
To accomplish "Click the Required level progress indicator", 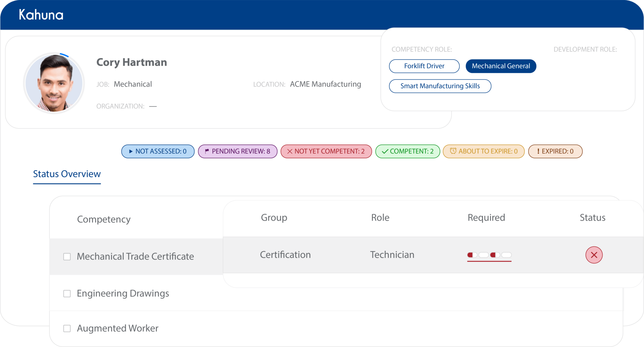I will click(489, 255).
